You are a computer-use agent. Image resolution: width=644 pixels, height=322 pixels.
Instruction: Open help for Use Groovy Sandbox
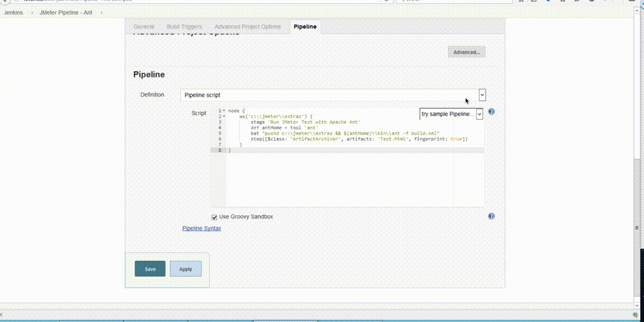[491, 217]
